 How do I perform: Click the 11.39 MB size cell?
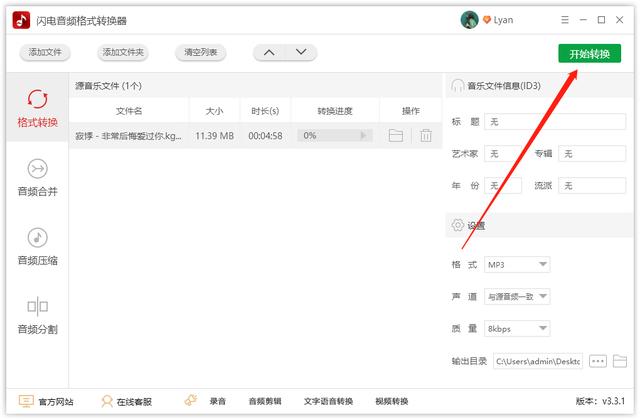[215, 136]
